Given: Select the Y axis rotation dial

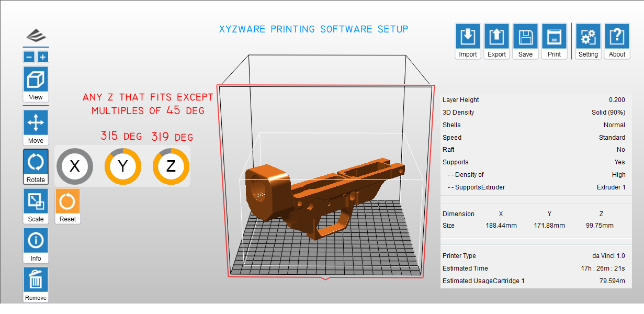Looking at the screenshot, I should [123, 166].
